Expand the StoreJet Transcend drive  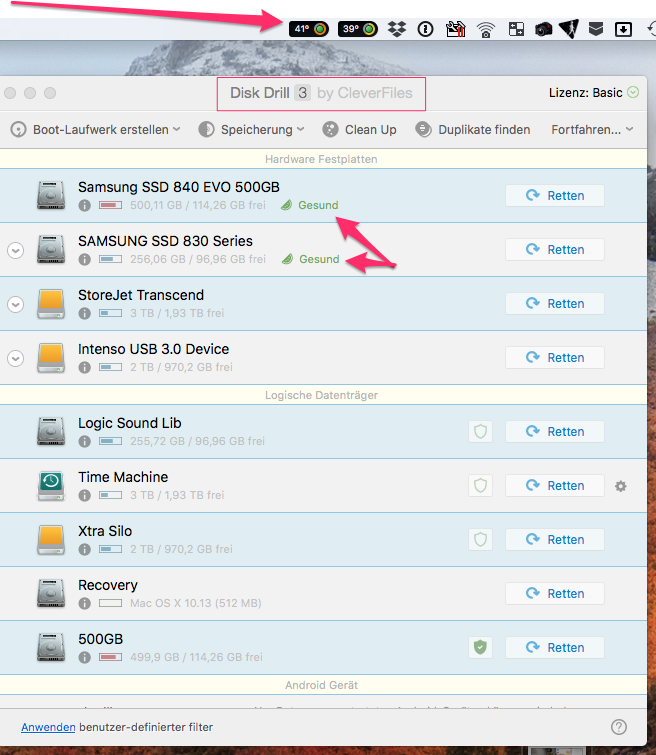[x=15, y=304]
